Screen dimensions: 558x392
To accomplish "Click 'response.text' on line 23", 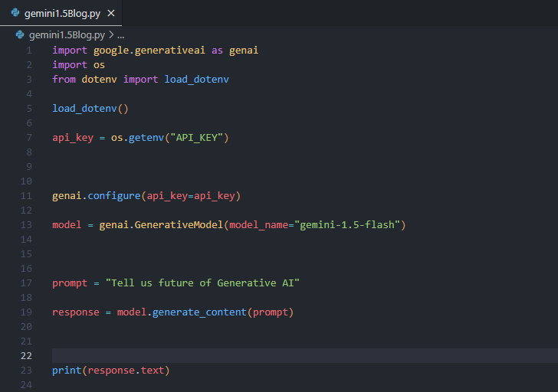I will [x=126, y=371].
